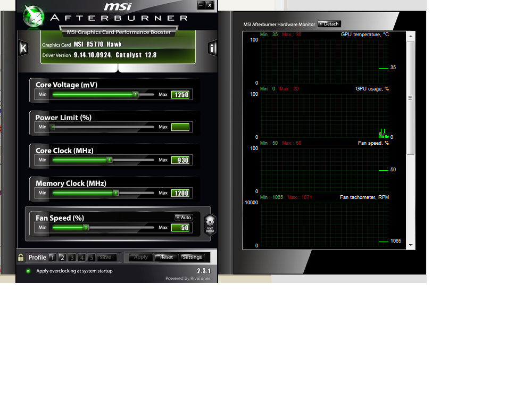Click the MSI Afterburner dragon logo
Screen dimensions: 532x399
pos(33,16)
